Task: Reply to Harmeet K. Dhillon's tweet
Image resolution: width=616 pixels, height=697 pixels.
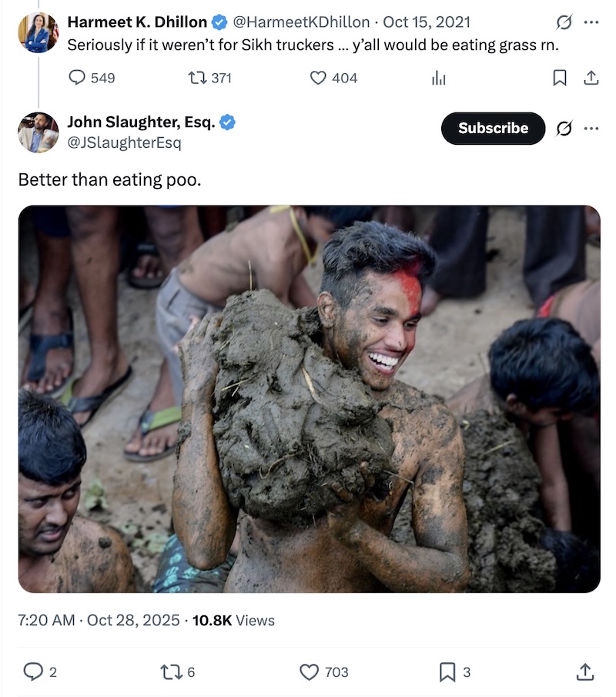Action: pos(78,77)
